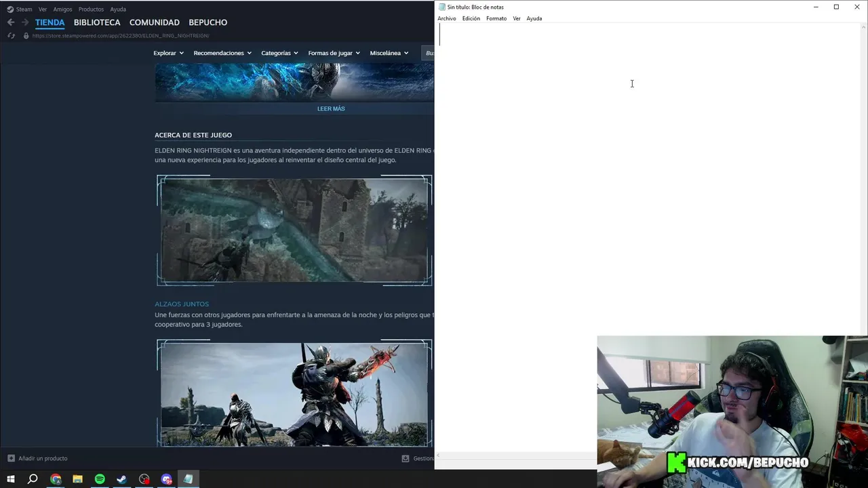This screenshot has width=868, height=488.
Task: Open the Ayuda menu in Notepad
Action: (x=534, y=18)
